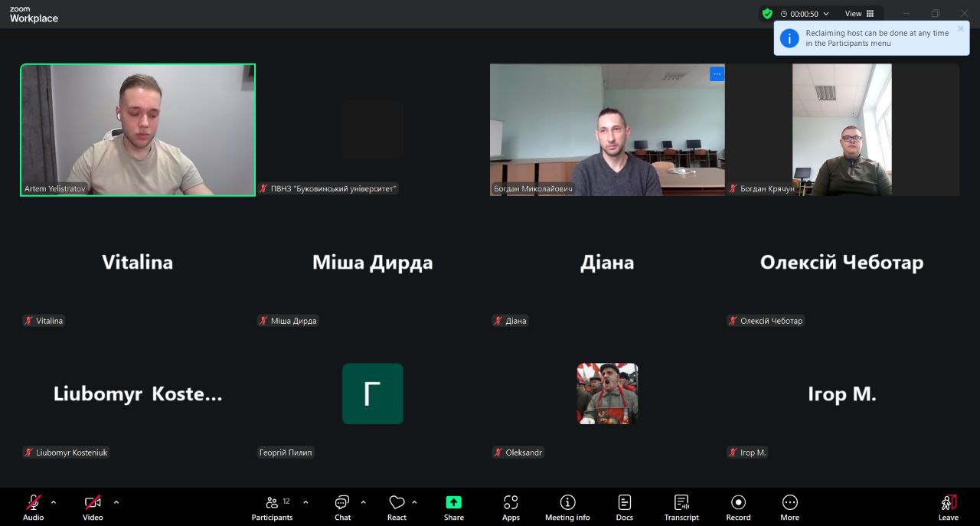980x526 pixels.
Task: Expand video options arrow
Action: (x=116, y=503)
